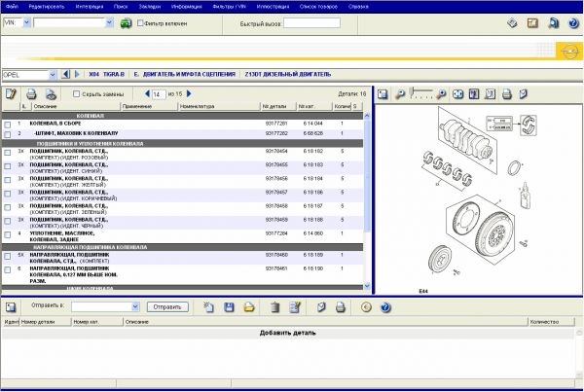Click the page number field showing 14

159,94
